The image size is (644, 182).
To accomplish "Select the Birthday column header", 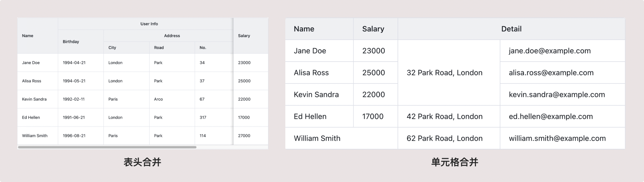I will (x=71, y=42).
